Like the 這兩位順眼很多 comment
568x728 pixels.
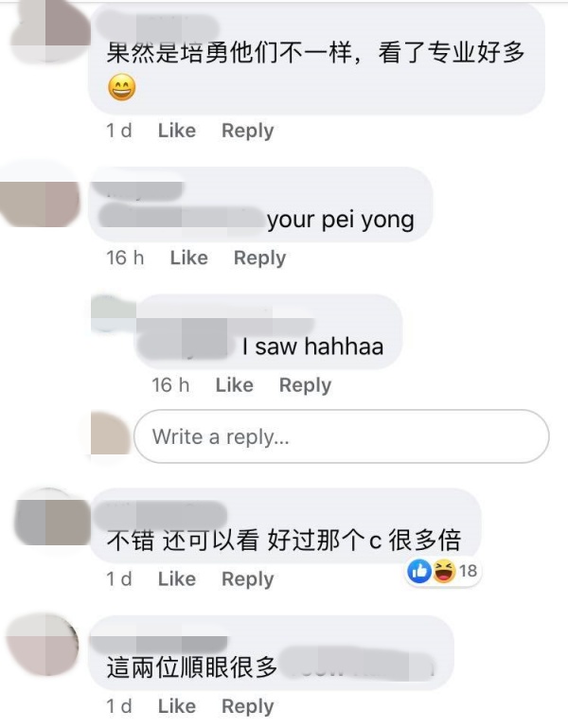[176, 706]
